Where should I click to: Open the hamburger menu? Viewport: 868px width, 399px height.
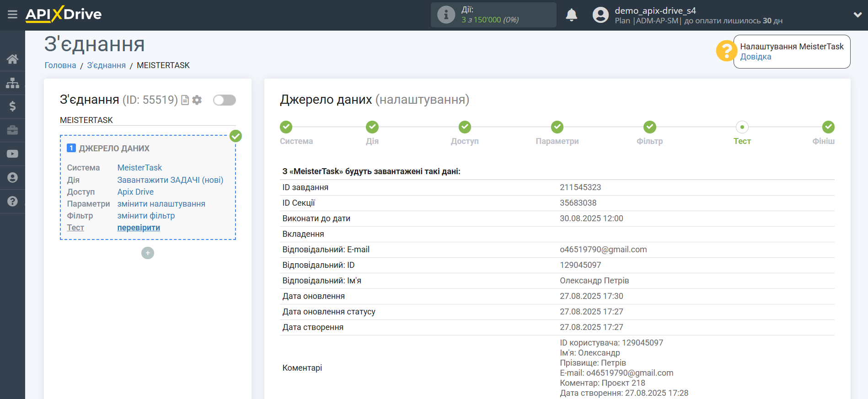click(12, 15)
